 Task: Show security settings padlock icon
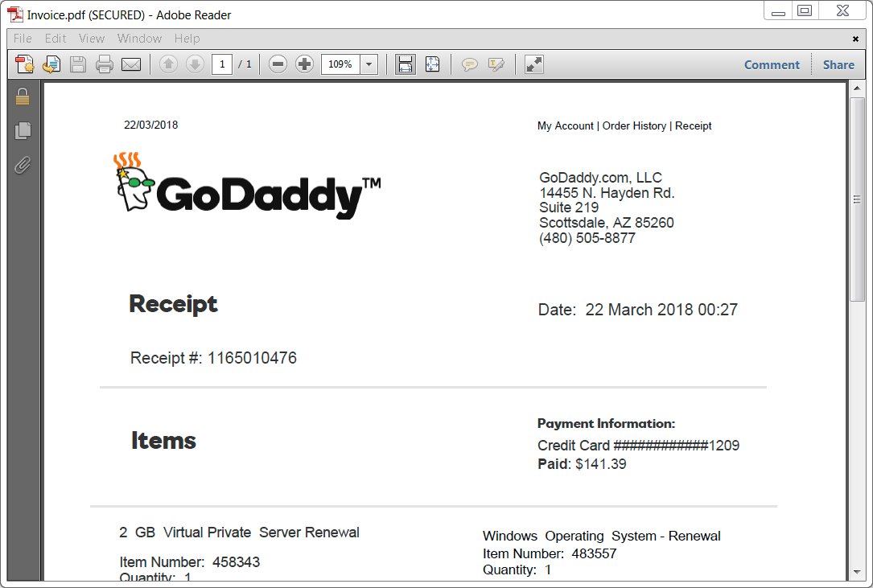point(23,97)
